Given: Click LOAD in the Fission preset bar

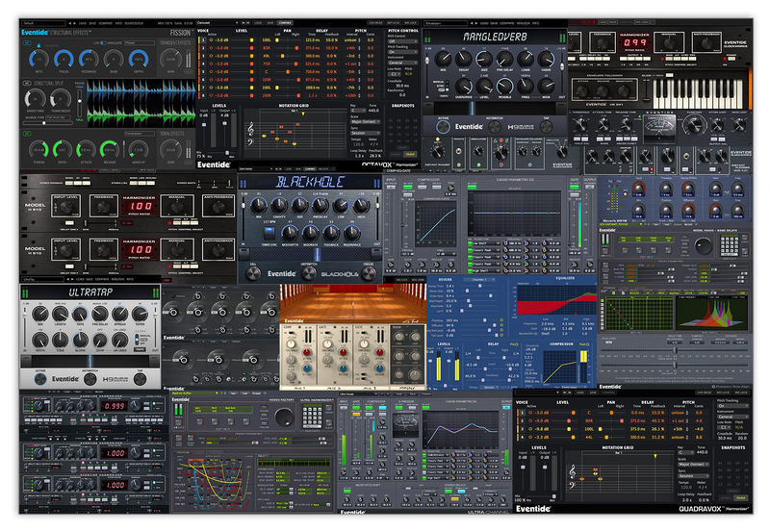Looking at the screenshot, I should coord(83,23).
